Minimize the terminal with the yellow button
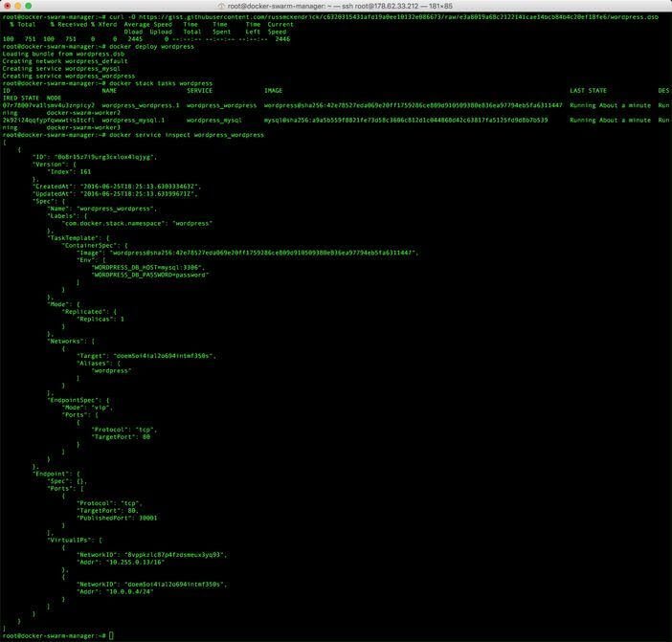Screen dimensions: 672x642 (x=20, y=6)
